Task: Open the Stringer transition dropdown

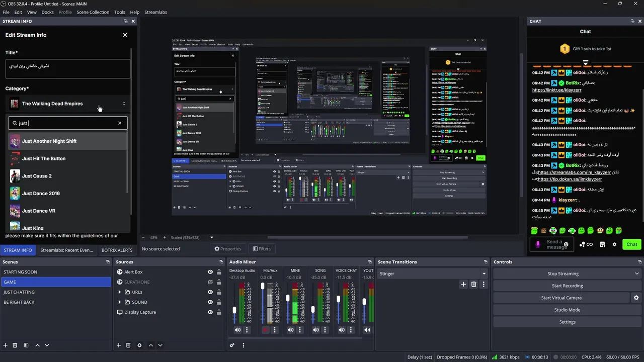Action: click(433, 274)
